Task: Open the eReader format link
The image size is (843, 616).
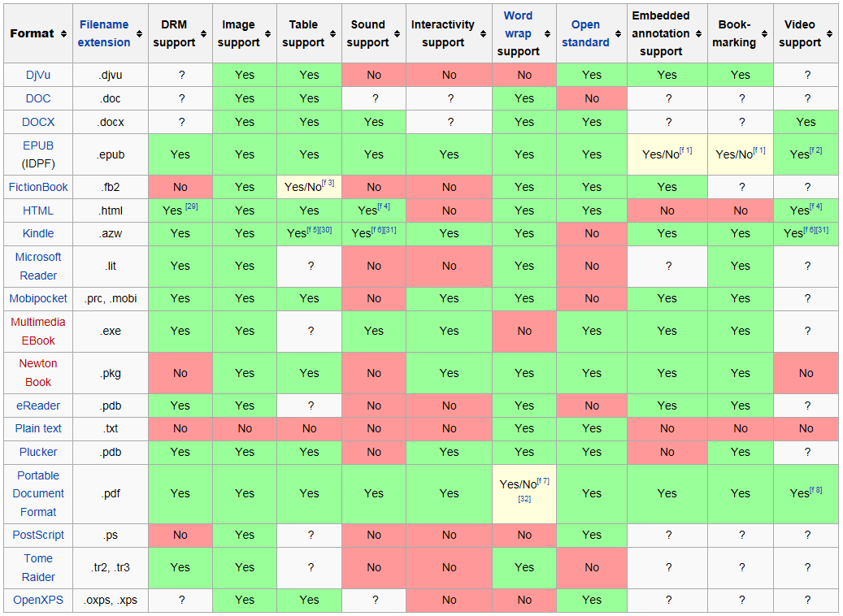Action: click(x=38, y=406)
